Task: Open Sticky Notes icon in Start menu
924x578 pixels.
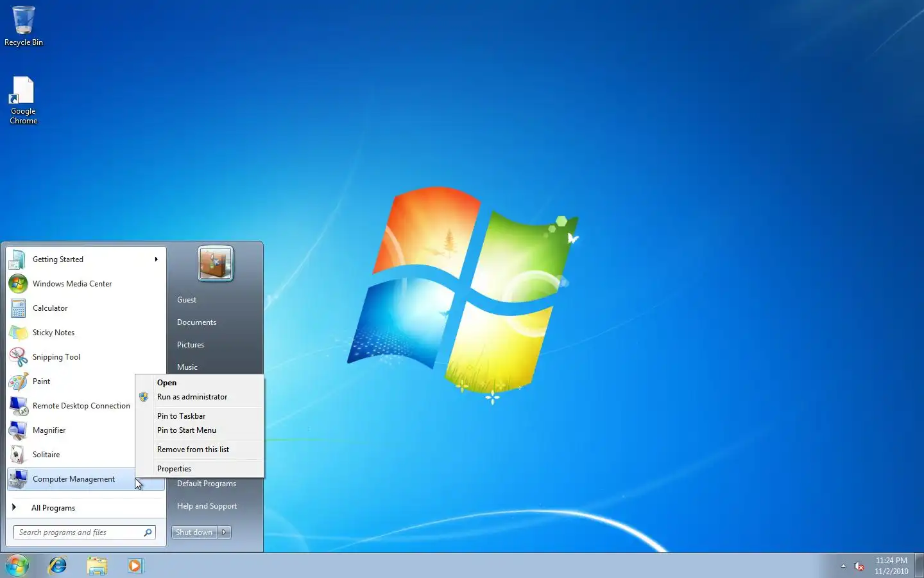Action: [x=18, y=333]
